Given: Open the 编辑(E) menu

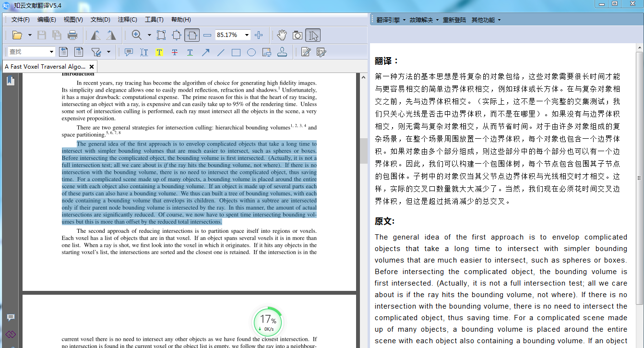Looking at the screenshot, I should point(47,20).
